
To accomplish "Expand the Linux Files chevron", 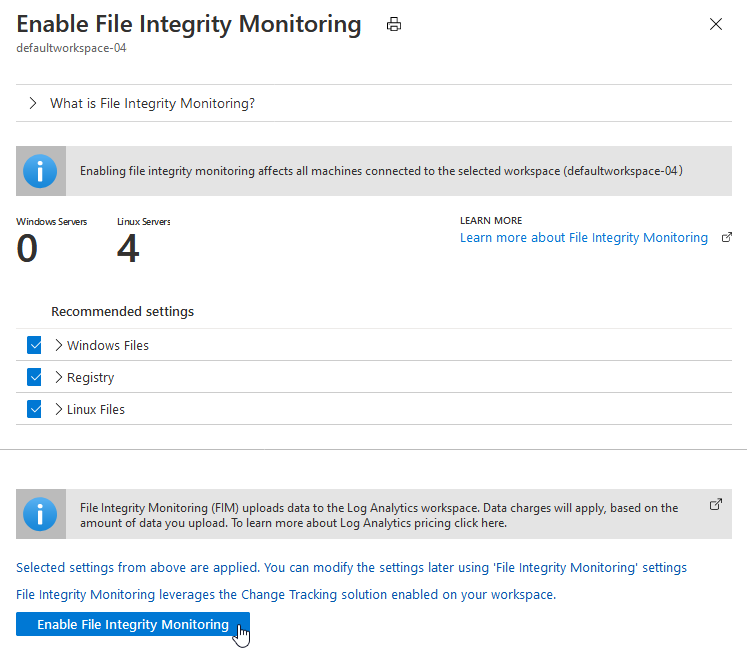I will [59, 409].
